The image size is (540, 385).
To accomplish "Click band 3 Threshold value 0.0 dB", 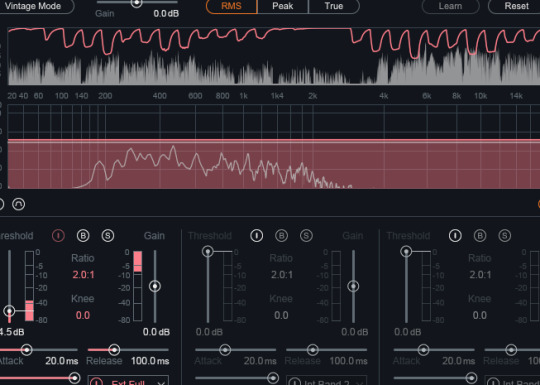I will (407, 332).
